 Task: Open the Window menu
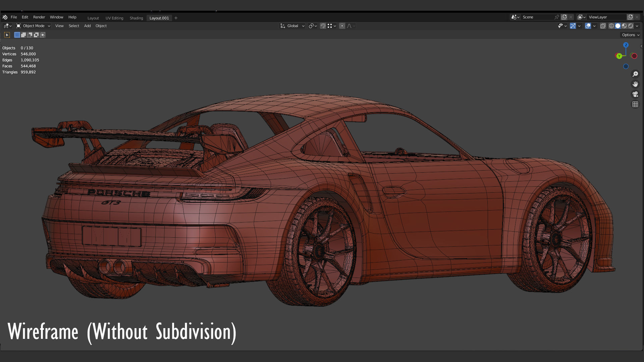[x=56, y=17]
